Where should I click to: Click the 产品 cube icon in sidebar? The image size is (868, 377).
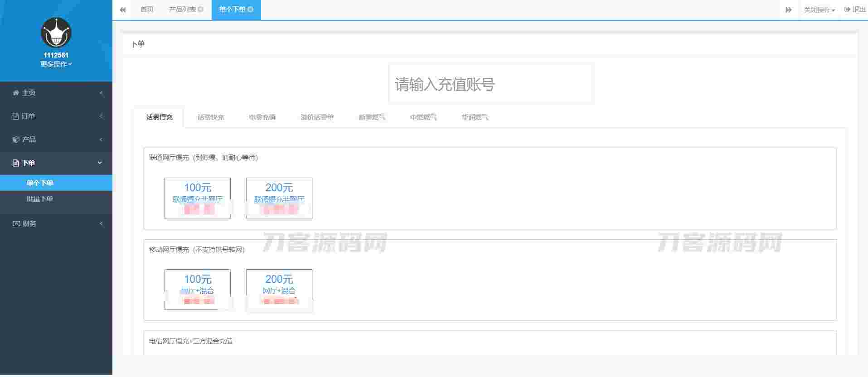(16, 140)
